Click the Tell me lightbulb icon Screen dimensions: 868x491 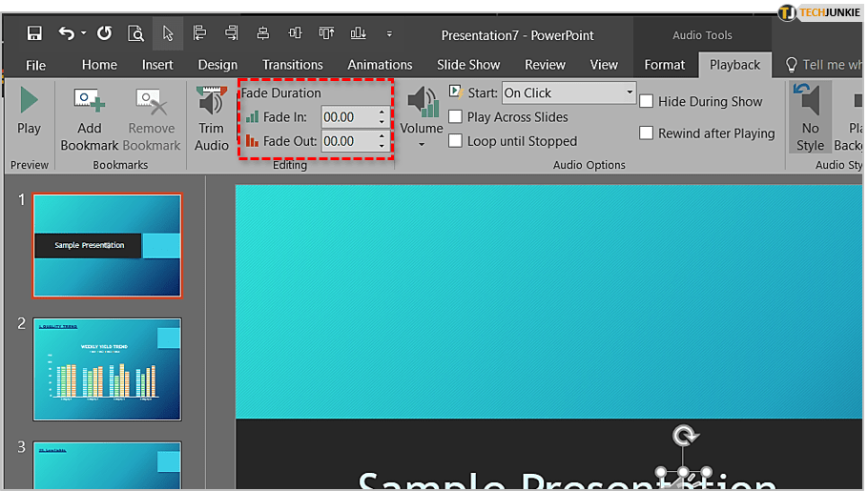(791, 65)
